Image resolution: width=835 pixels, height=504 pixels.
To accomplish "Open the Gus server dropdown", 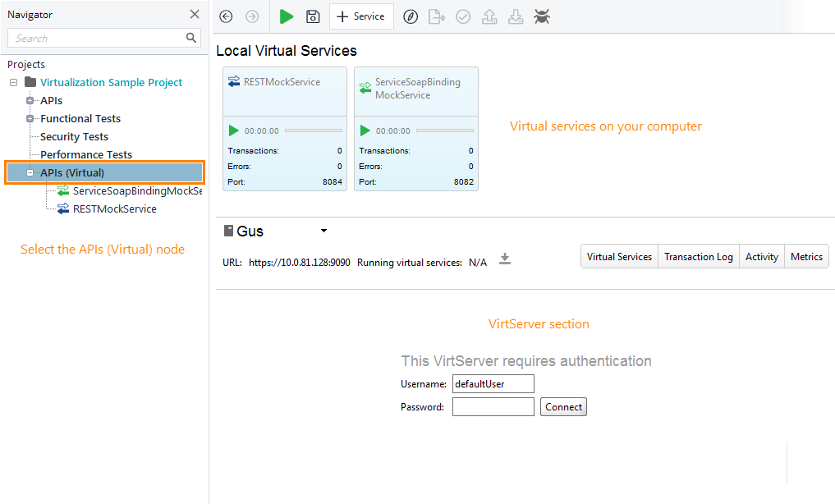I will point(323,231).
